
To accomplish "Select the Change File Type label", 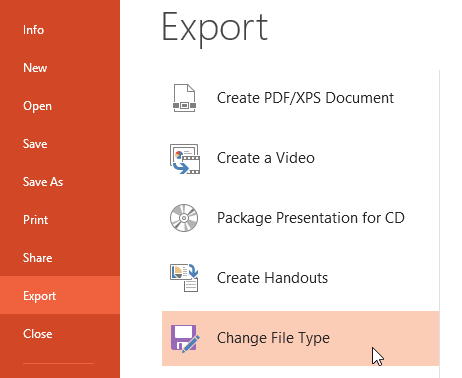I will point(273,338).
